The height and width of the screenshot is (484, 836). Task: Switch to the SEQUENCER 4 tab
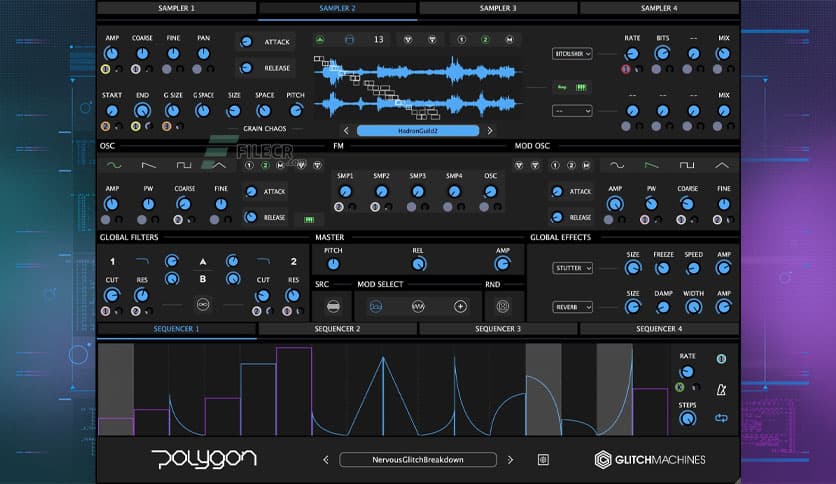tap(659, 329)
